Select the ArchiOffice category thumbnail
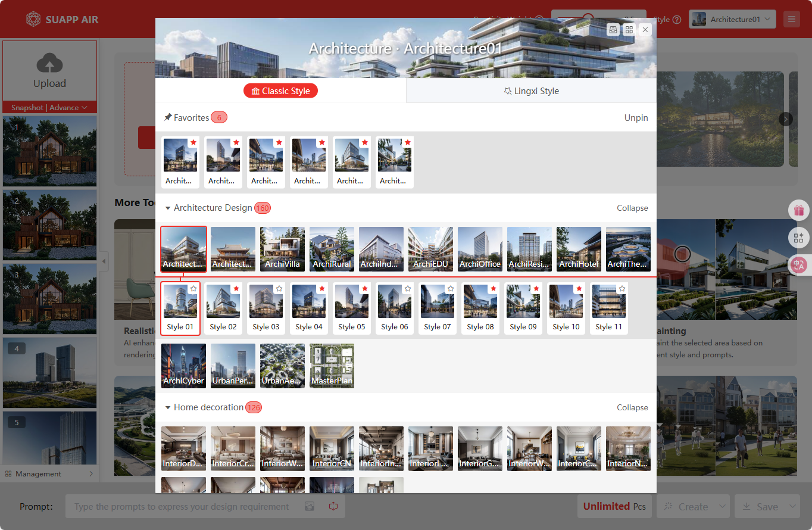Viewport: 812px width, 530px height. click(x=480, y=249)
